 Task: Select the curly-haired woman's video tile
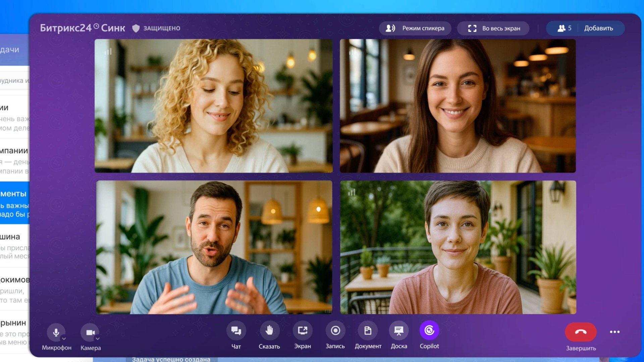214,106
